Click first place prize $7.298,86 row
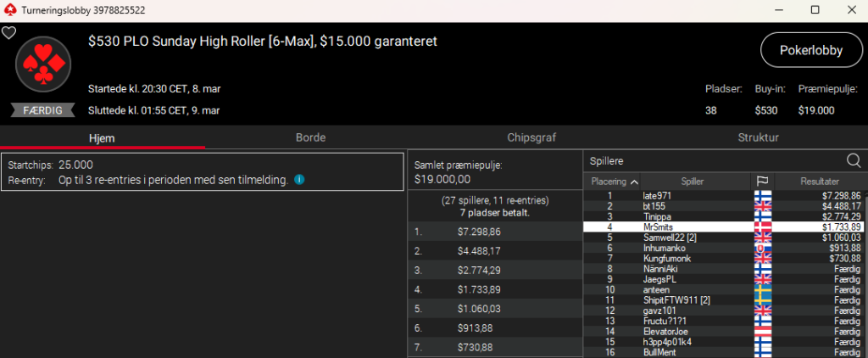The image size is (868, 358). [x=495, y=232]
